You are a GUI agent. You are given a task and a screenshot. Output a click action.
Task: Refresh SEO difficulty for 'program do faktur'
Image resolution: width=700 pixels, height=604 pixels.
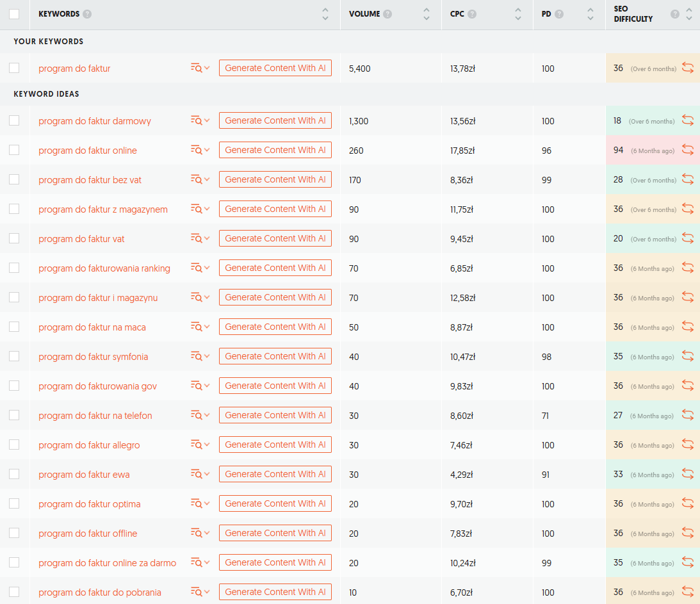pos(688,68)
